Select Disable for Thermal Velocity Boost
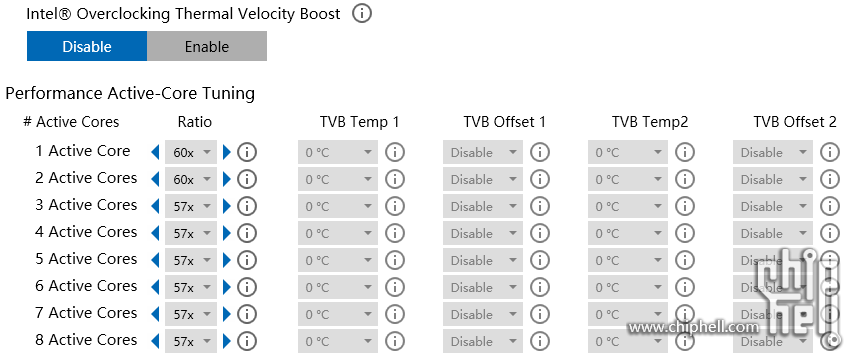The height and width of the screenshot is (362, 855). pyautogui.click(x=87, y=46)
